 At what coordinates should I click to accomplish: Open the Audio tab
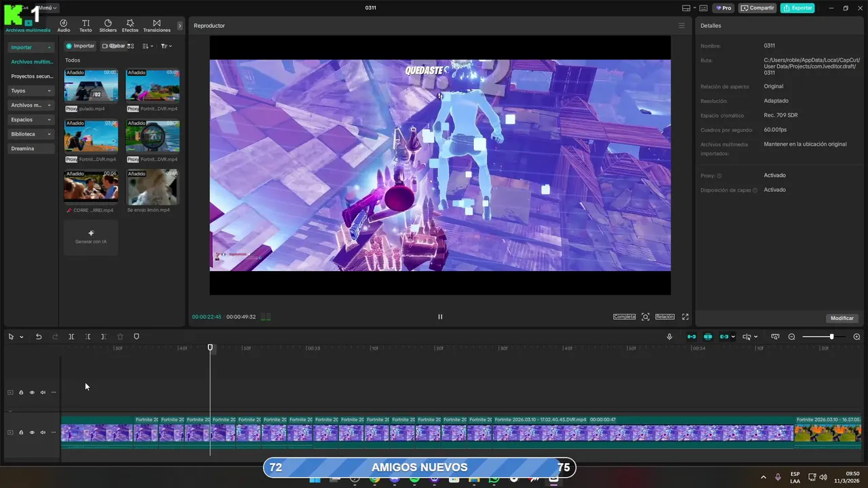coord(64,26)
